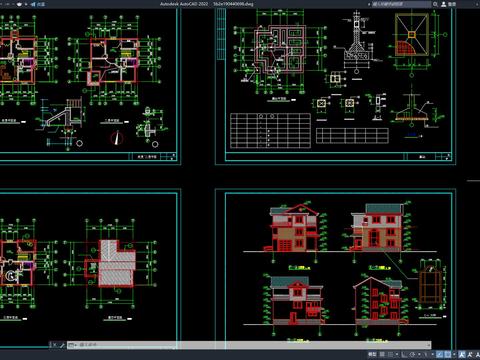The height and width of the screenshot is (360, 480).
Task: Click the search magnifier icon in title bar
Action: [x=435, y=4]
